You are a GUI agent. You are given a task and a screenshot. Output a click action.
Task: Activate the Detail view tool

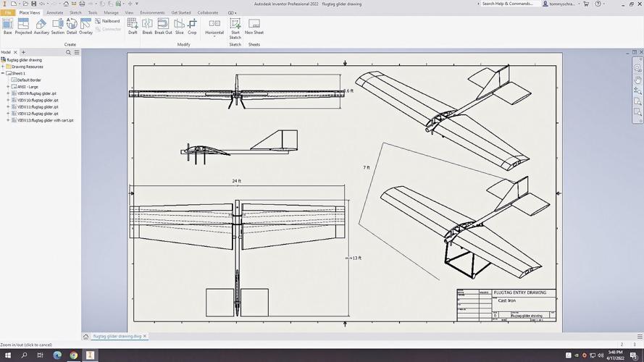point(72,27)
